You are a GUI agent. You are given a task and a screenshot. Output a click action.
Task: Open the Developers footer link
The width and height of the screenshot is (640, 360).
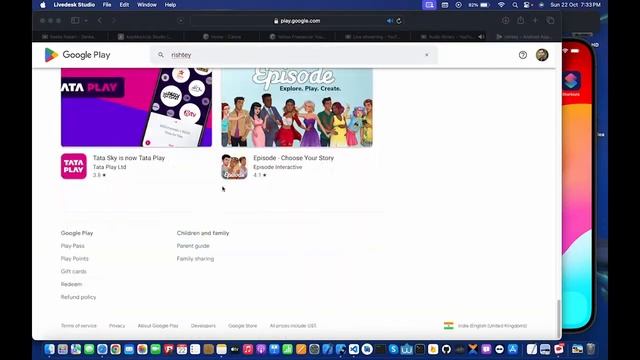pos(203,326)
